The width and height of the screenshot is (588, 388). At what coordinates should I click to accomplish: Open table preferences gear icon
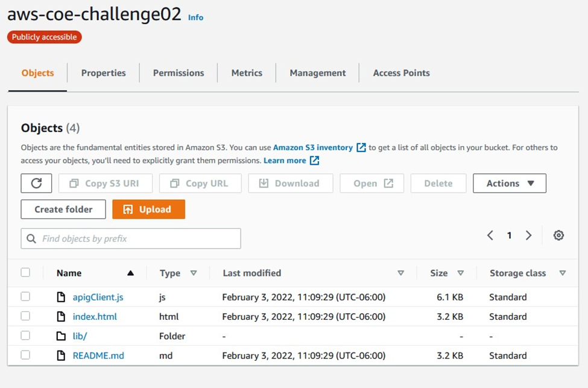pyautogui.click(x=558, y=235)
